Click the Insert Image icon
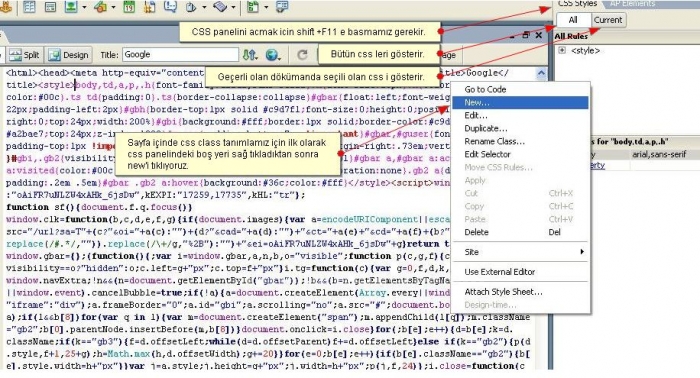The image size is (700, 378). 71,6
